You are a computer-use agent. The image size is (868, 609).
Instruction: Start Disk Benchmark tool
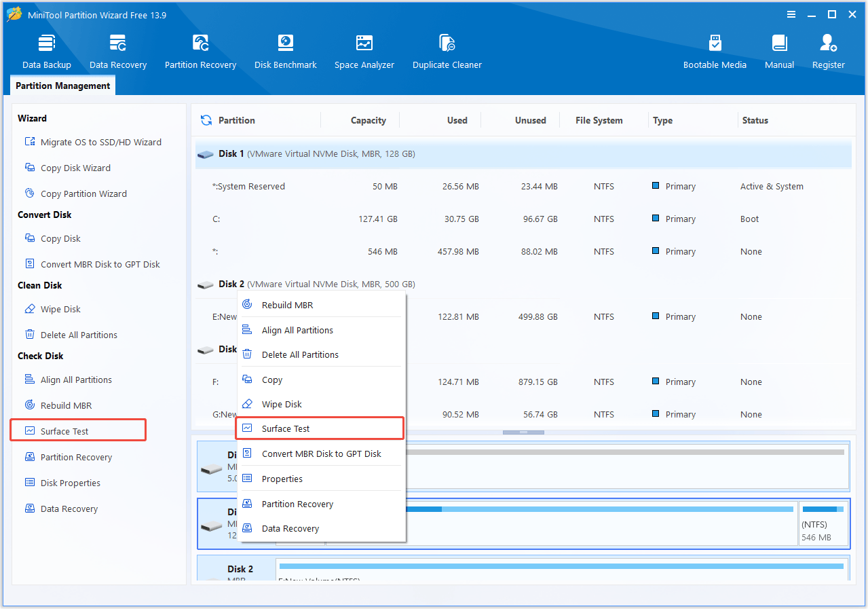tap(286, 52)
